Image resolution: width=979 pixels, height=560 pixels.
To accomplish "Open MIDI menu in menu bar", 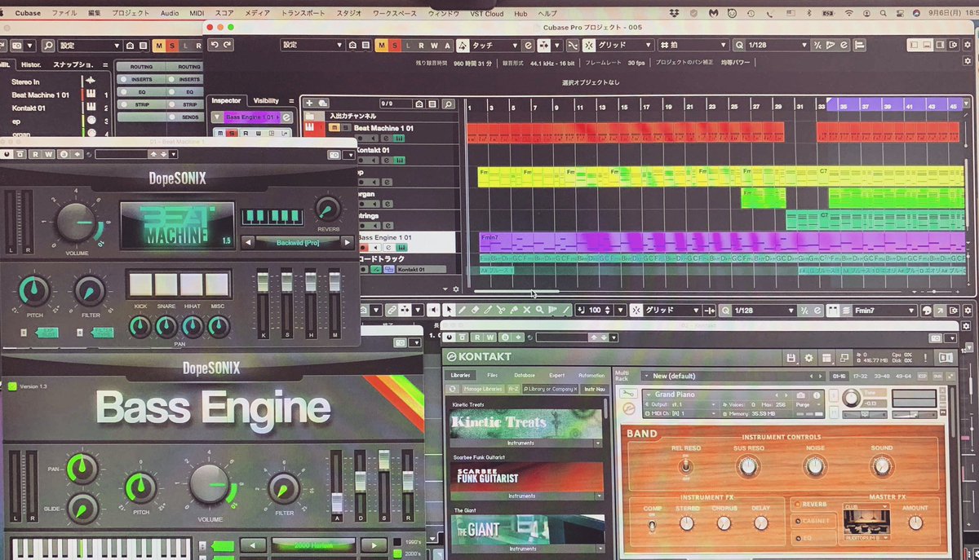I will [197, 14].
